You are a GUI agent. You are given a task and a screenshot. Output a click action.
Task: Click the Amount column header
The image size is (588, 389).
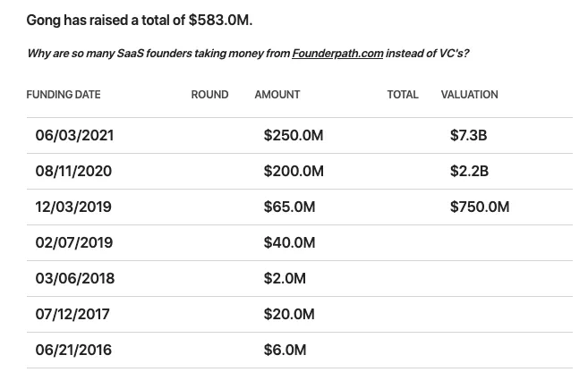tap(277, 95)
